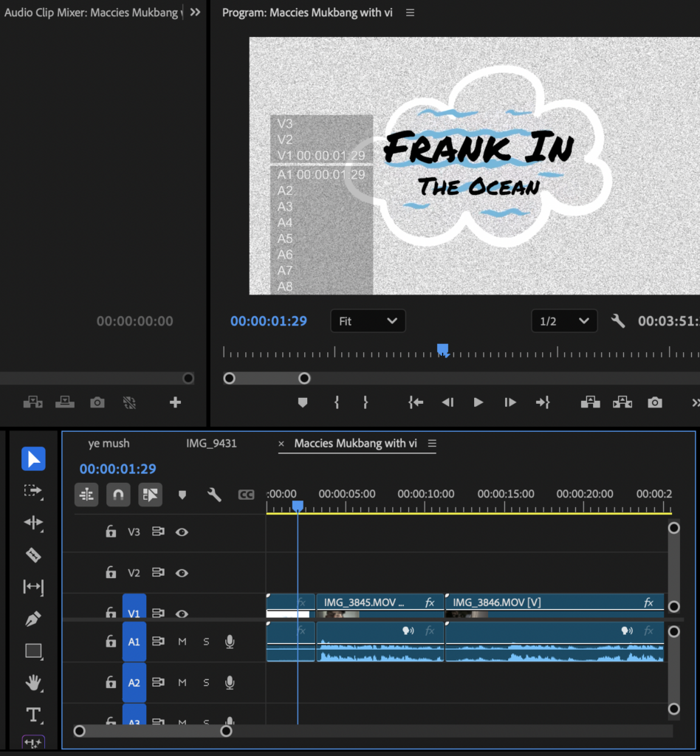
Task: Select the Rectangle tool
Action: (x=33, y=651)
